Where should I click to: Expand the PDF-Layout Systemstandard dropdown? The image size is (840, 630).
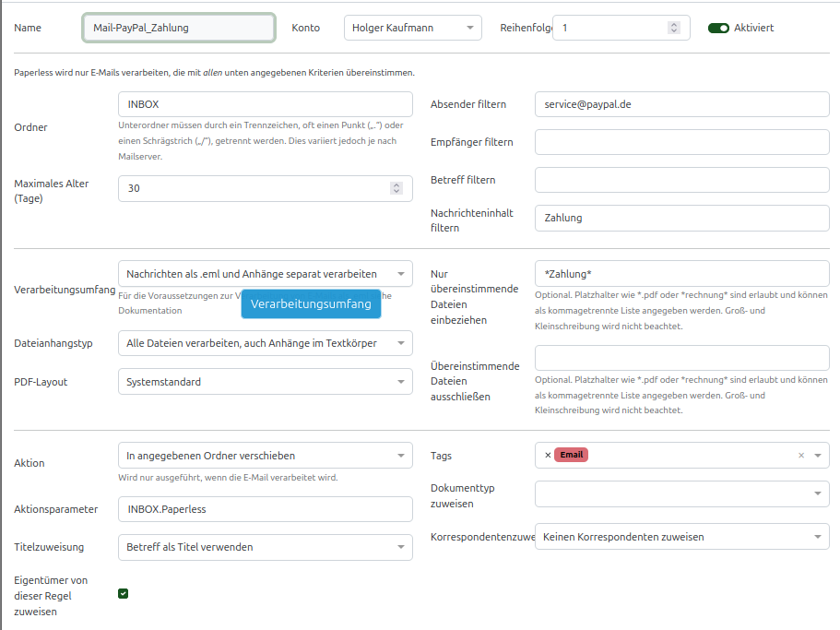[x=266, y=382]
